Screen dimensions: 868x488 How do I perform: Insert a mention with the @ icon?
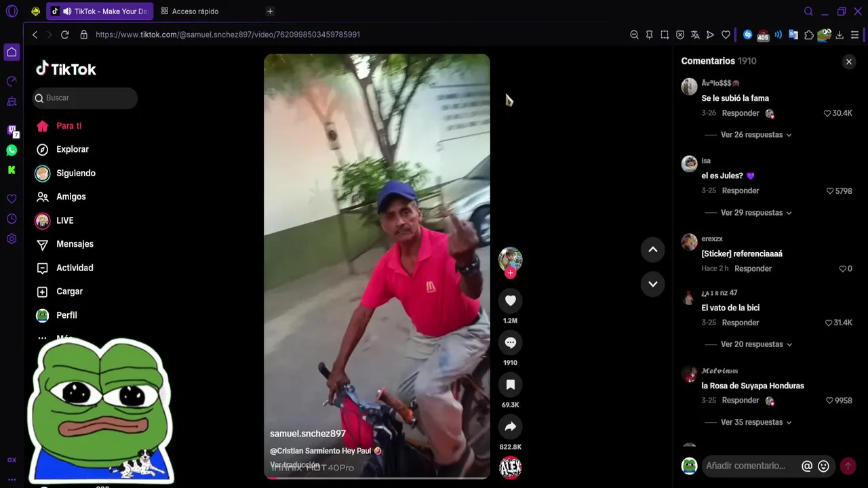pyautogui.click(x=807, y=466)
